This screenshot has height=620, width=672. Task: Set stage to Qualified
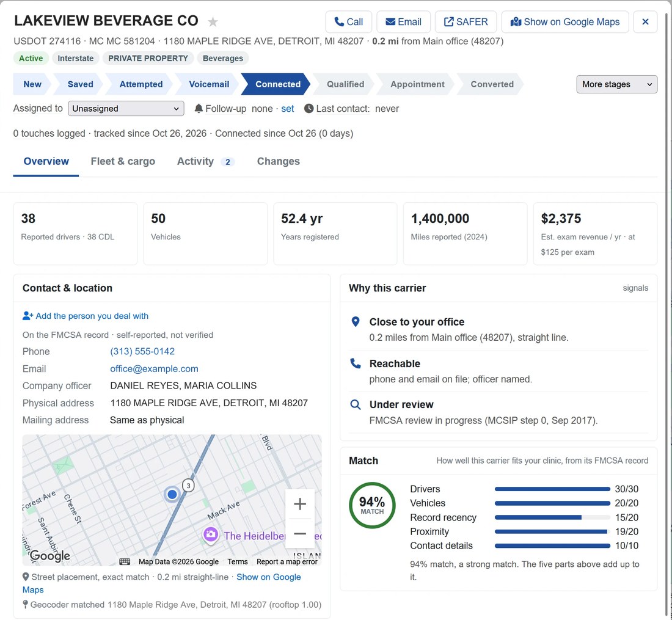(x=345, y=84)
